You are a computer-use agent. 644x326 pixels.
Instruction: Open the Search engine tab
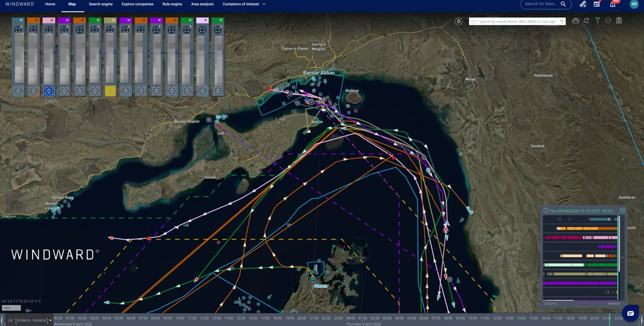(101, 4)
